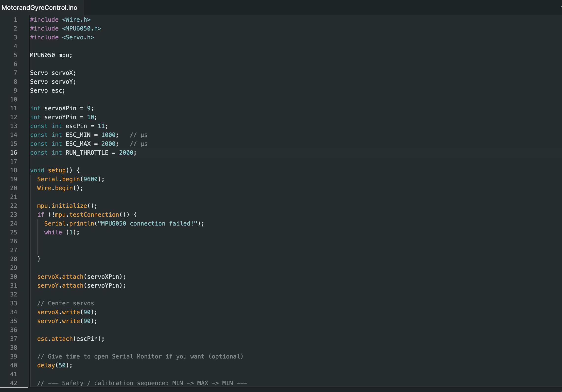Screen dimensions: 562x392
Task: Click the ESC_MIN = 1000 declaration
Action: tap(74, 135)
